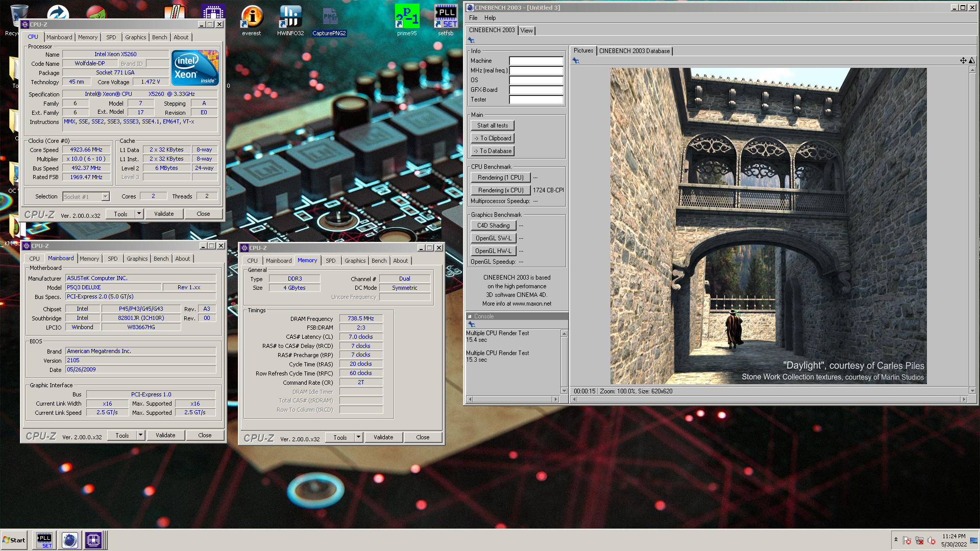Start the C4D Shading test
The height and width of the screenshot is (551, 980).
pyautogui.click(x=493, y=226)
